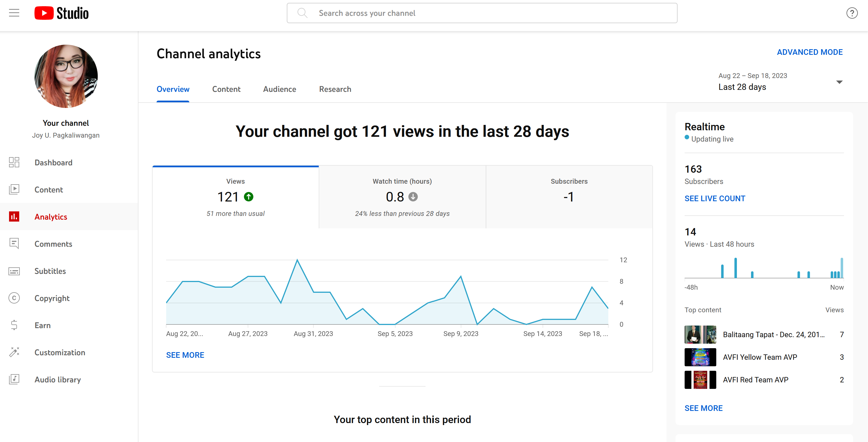Open the AVFI Yellow Team AVP thumbnail

click(700, 357)
